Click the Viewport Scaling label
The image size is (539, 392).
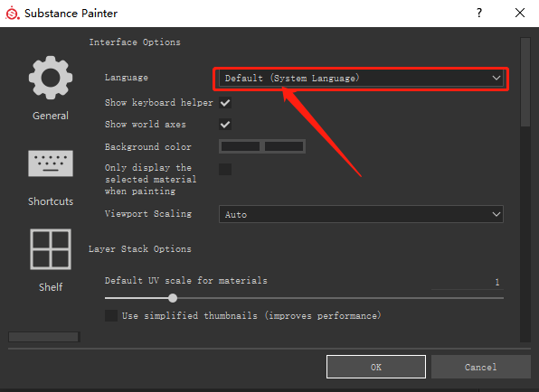click(148, 214)
